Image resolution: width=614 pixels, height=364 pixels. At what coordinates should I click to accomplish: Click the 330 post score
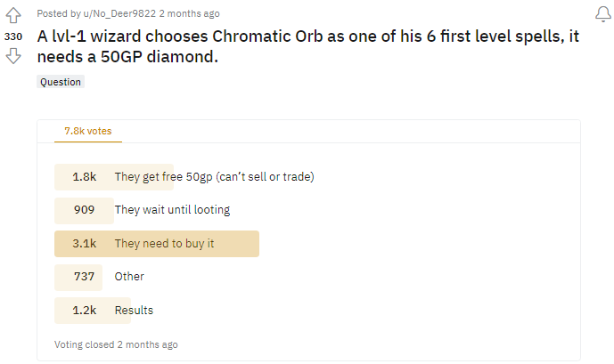[13, 36]
